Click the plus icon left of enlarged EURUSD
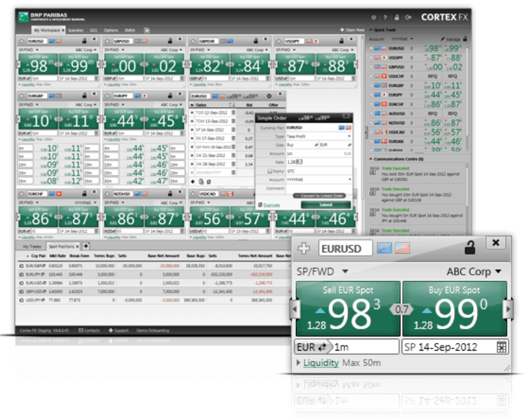This screenshot has width=525, height=420. [x=304, y=248]
